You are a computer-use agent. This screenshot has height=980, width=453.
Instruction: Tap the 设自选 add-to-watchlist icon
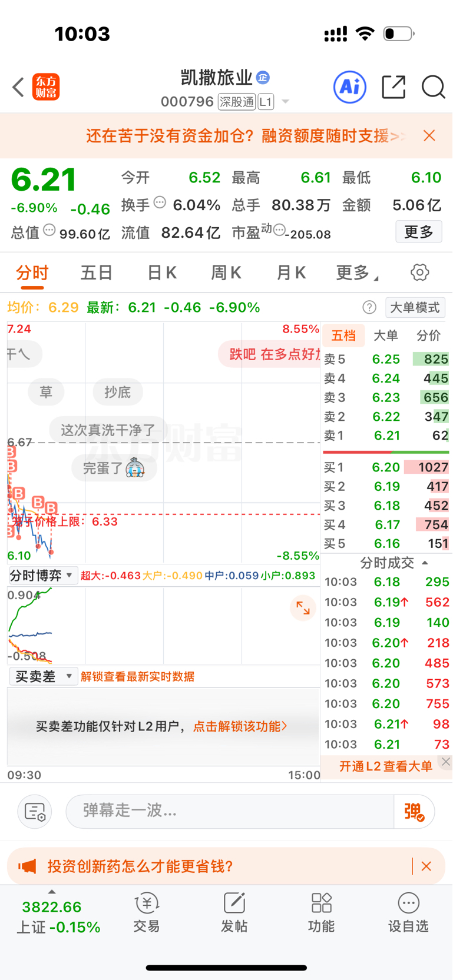click(408, 913)
